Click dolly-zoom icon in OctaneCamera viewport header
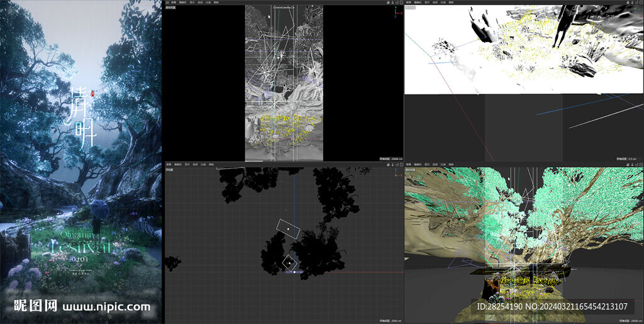This screenshot has height=324, width=644. click(x=392, y=3)
